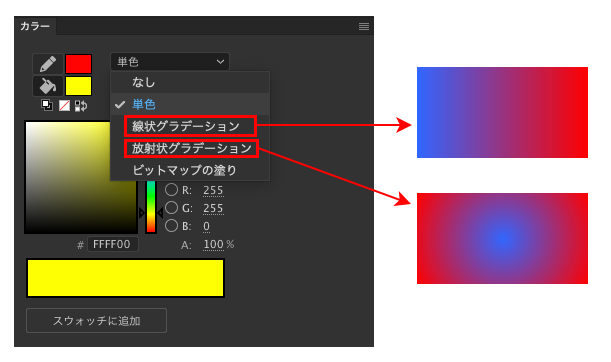Click the radial gradient sample image
Viewport: 611px width, 362px height.
[502, 238]
